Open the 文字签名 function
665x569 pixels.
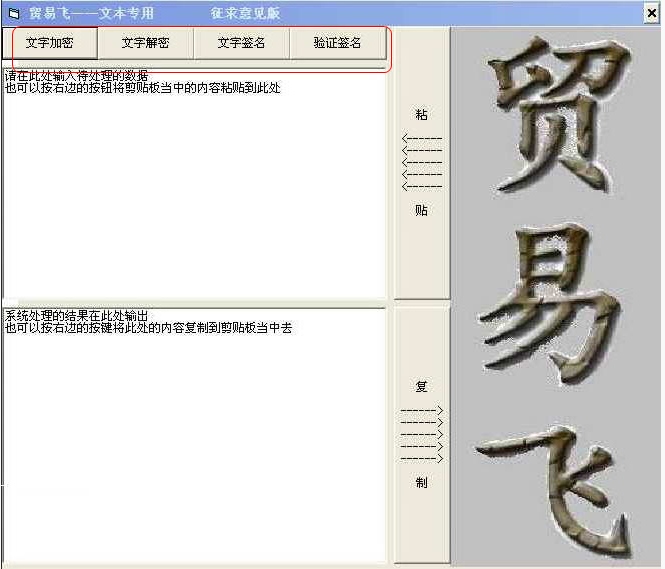point(241,43)
